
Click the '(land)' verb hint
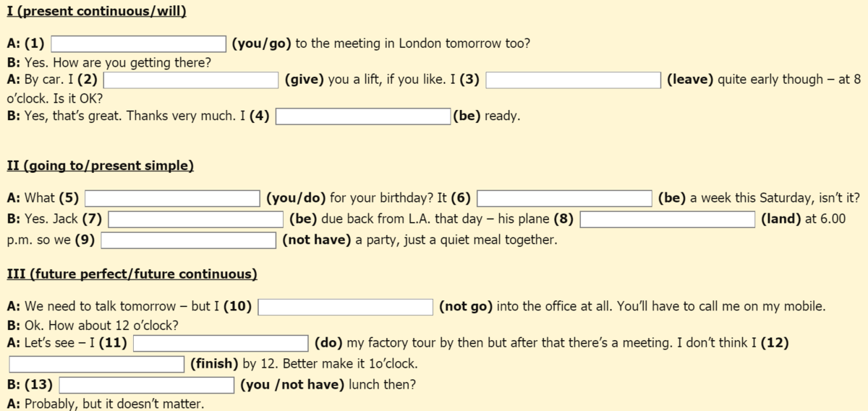pyautogui.click(x=783, y=219)
